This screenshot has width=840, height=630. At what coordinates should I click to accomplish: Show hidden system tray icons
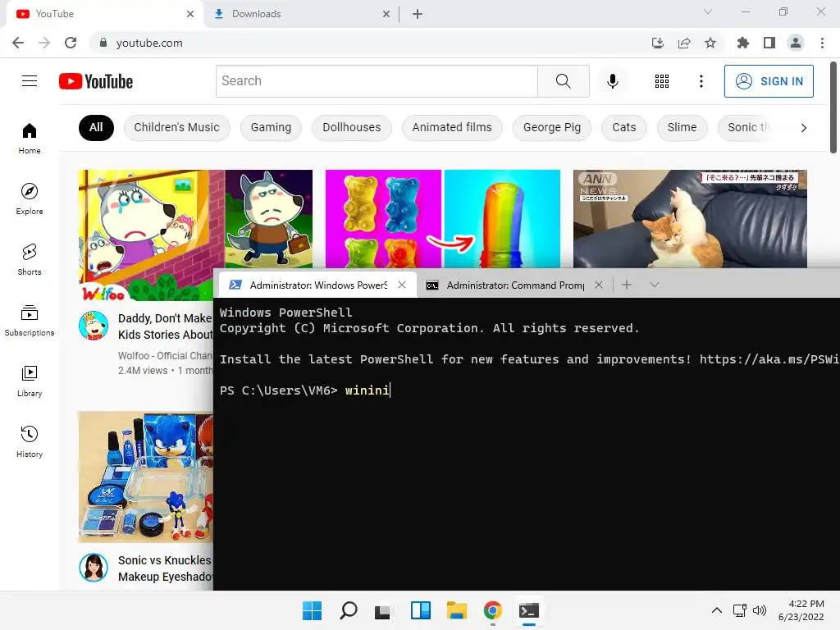(x=716, y=610)
